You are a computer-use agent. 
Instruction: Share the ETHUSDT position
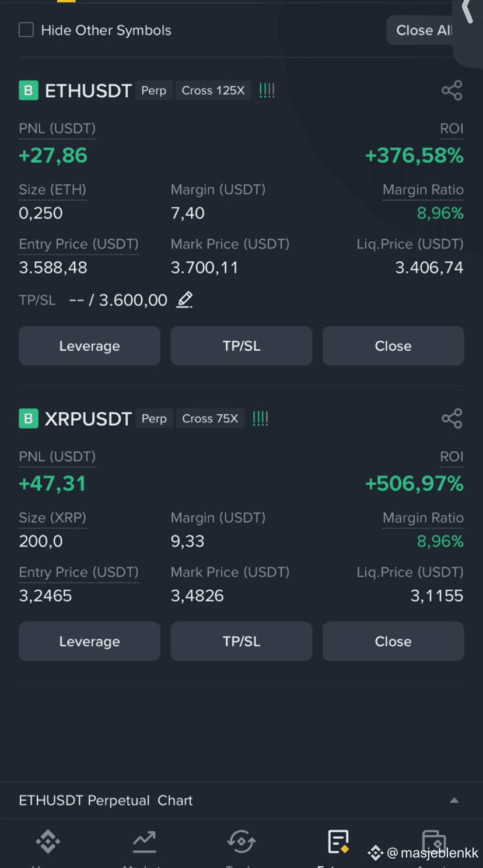[x=452, y=90]
